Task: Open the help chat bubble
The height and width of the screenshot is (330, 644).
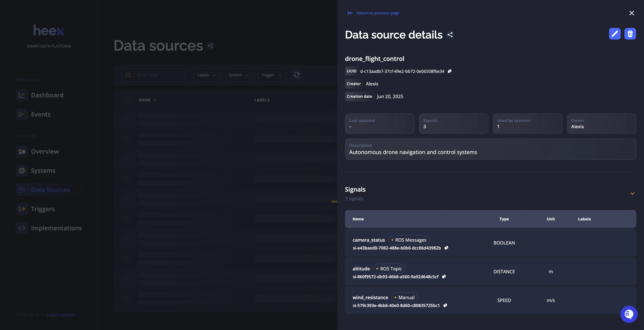Action: coord(629,314)
